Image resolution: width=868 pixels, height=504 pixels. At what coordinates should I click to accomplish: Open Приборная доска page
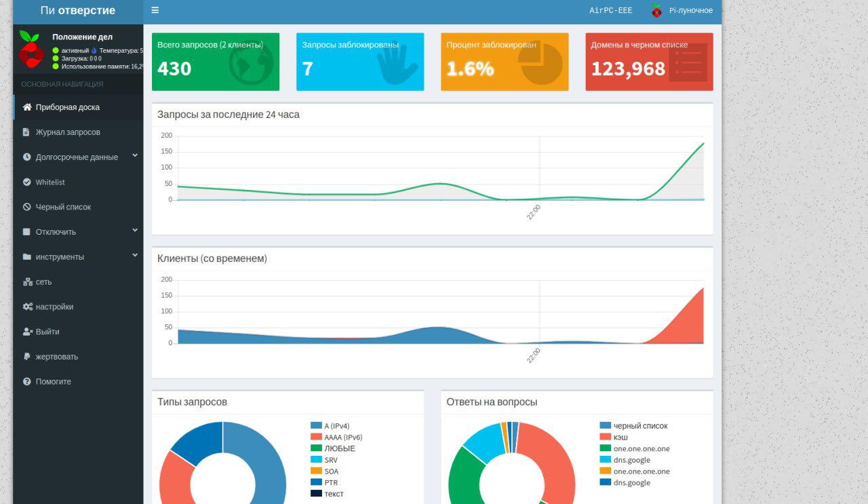point(79,107)
